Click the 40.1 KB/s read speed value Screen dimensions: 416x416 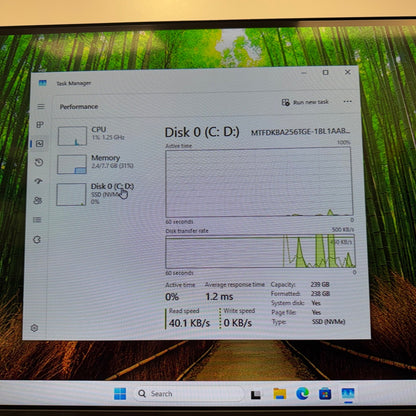189,323
